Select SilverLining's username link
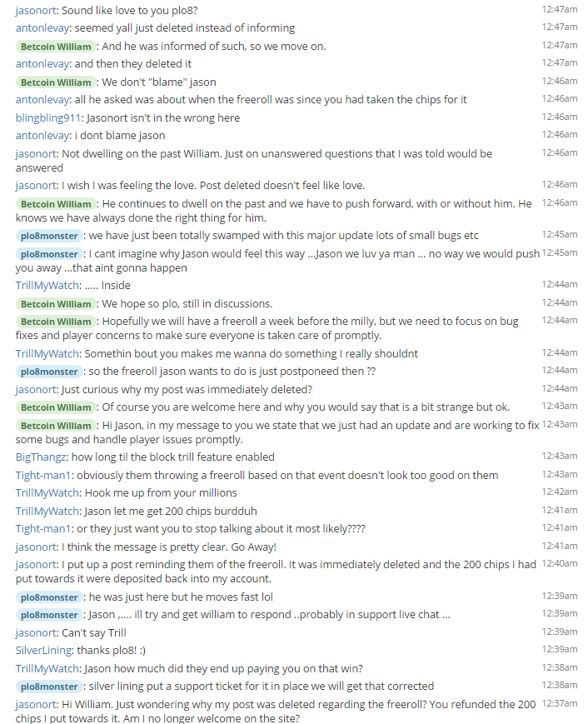 43,650
